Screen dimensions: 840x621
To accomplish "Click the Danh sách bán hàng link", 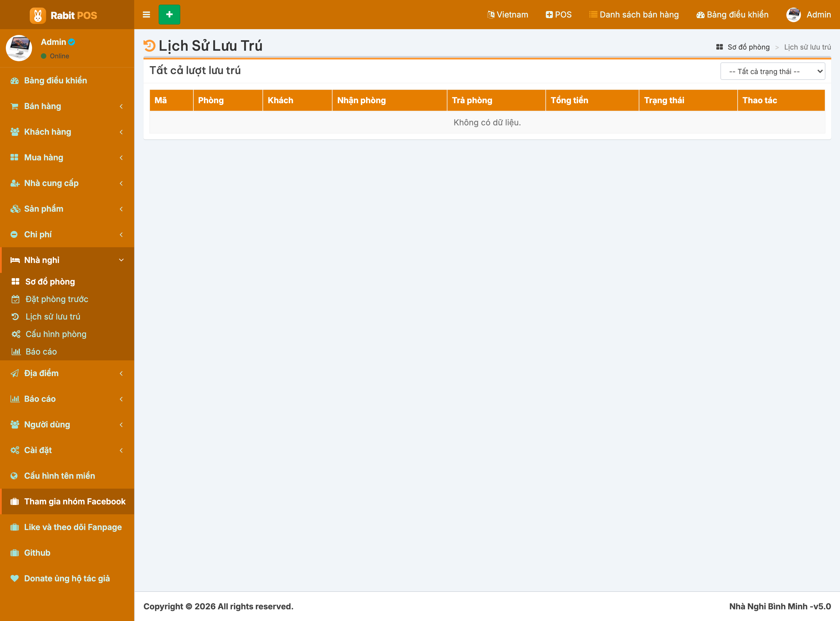I will (x=639, y=15).
